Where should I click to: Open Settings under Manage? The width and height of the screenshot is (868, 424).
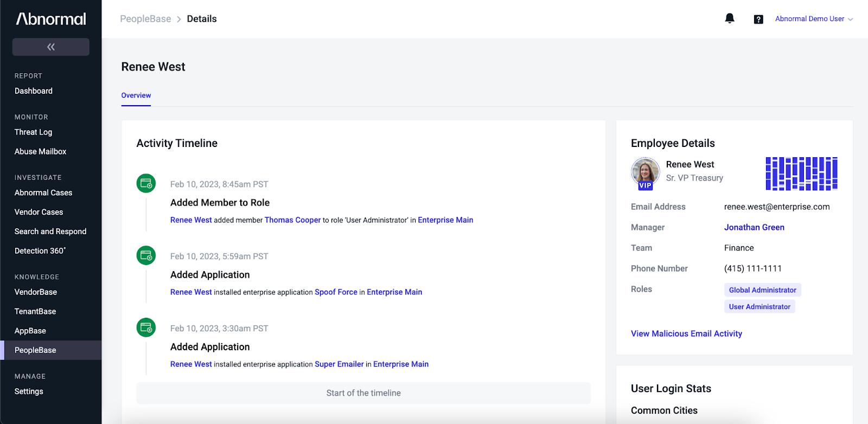click(29, 391)
